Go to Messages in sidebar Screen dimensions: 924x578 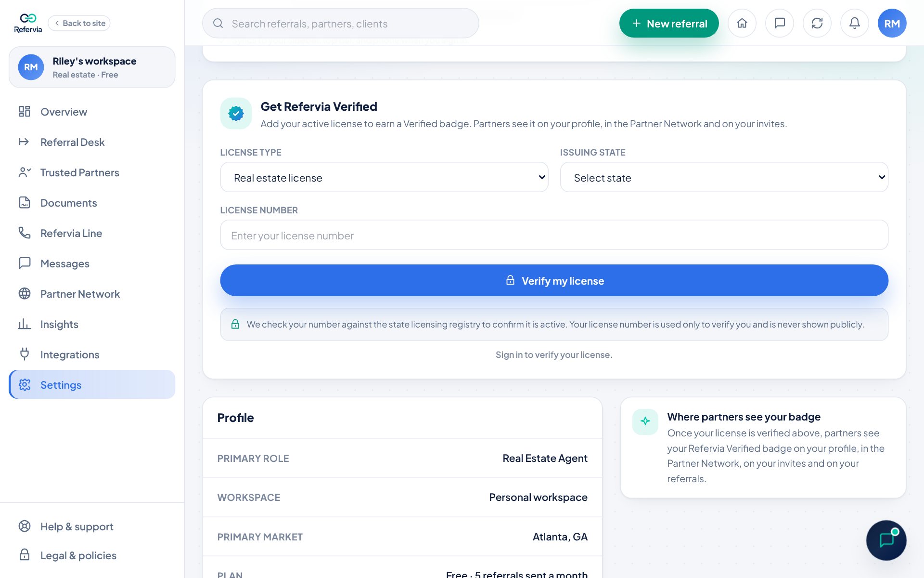point(92,263)
